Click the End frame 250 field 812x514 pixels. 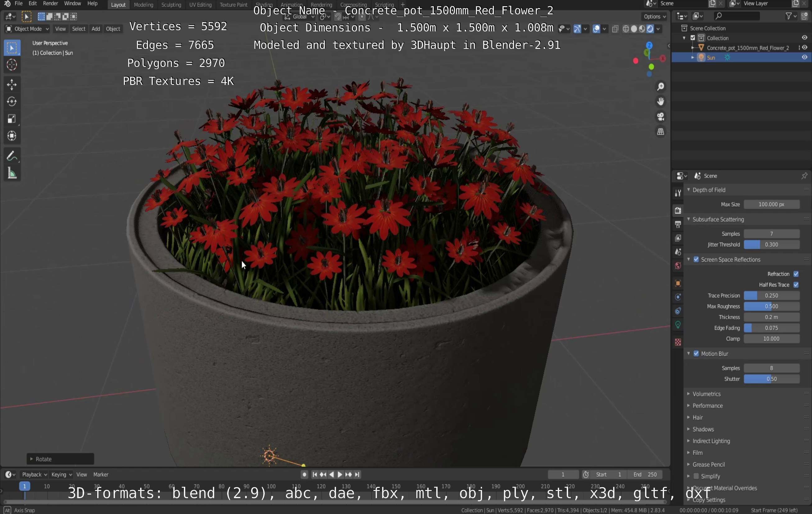tap(645, 475)
